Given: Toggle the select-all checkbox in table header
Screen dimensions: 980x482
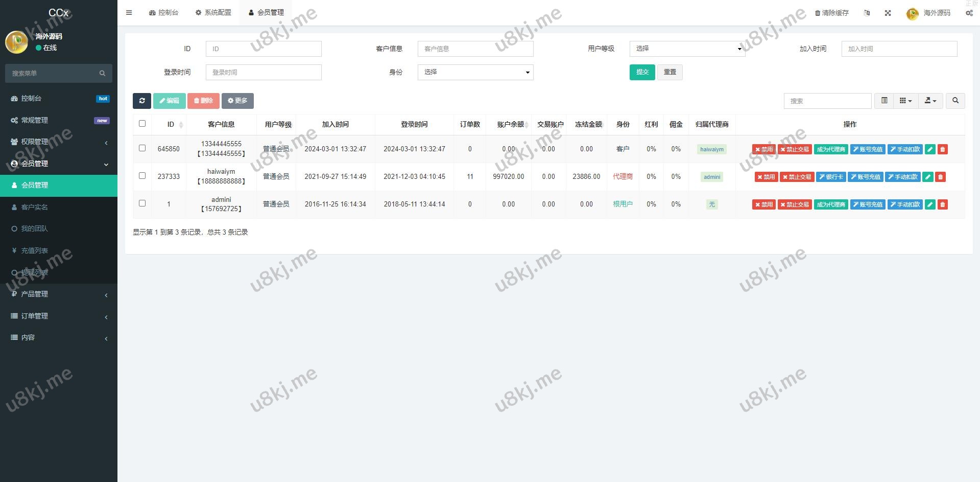Looking at the screenshot, I should pos(142,124).
